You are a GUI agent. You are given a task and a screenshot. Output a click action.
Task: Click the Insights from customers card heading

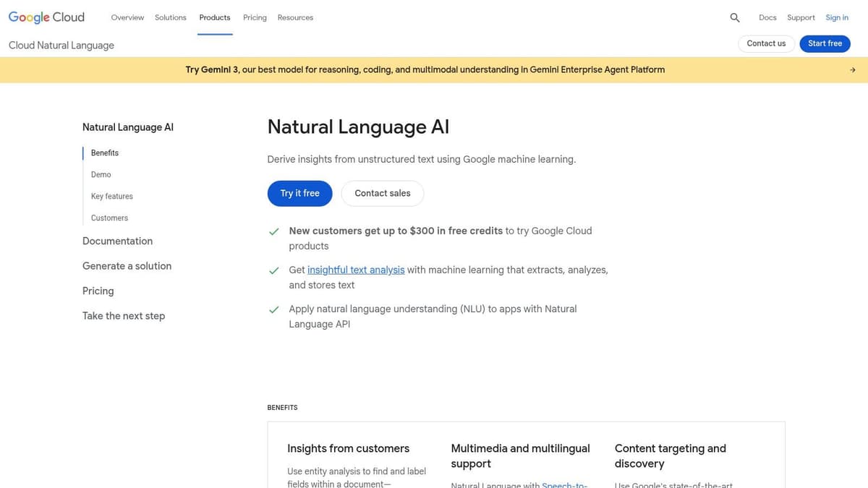(x=348, y=448)
